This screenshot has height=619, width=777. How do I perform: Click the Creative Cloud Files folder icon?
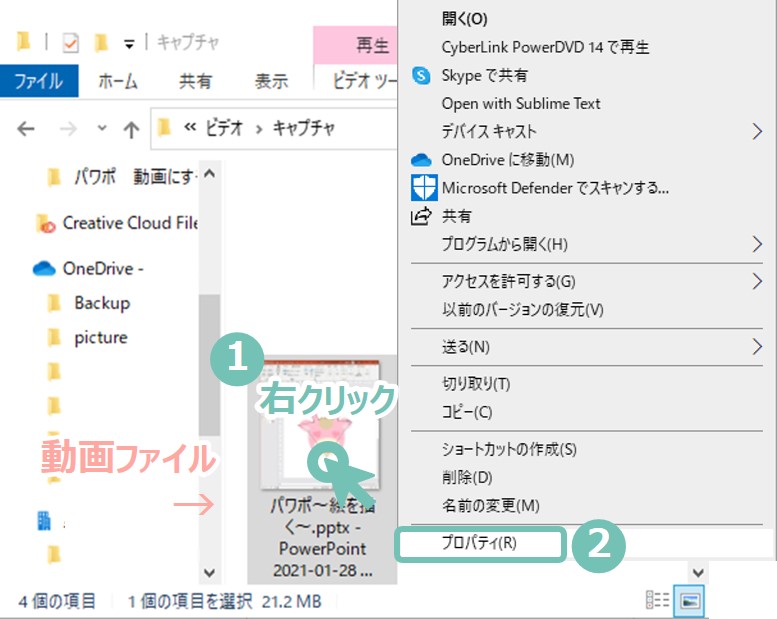[46, 224]
